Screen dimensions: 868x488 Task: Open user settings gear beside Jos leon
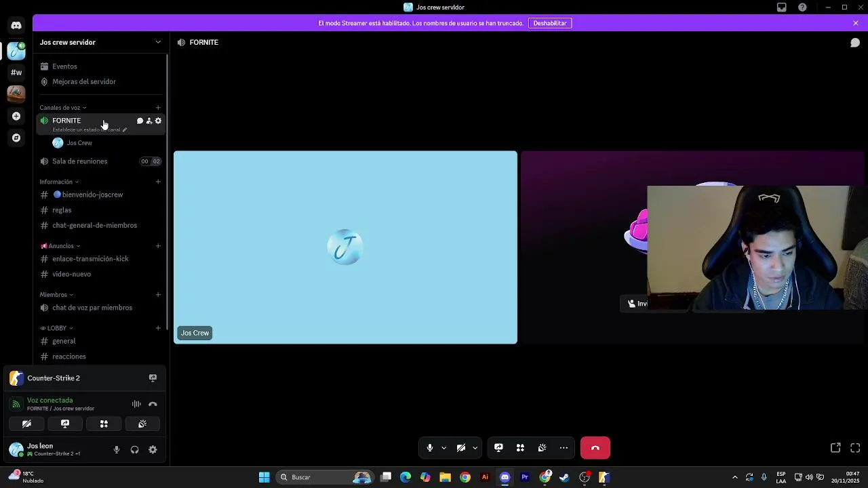pyautogui.click(x=153, y=449)
